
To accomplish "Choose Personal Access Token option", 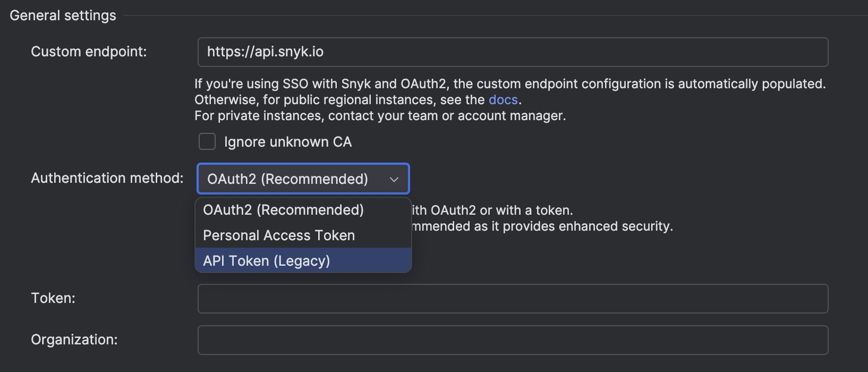I will pos(279,235).
